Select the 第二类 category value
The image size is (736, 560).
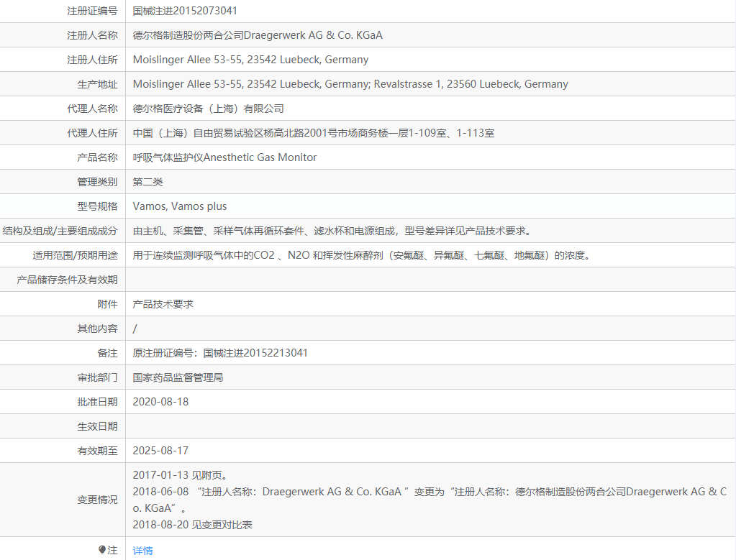(148, 181)
